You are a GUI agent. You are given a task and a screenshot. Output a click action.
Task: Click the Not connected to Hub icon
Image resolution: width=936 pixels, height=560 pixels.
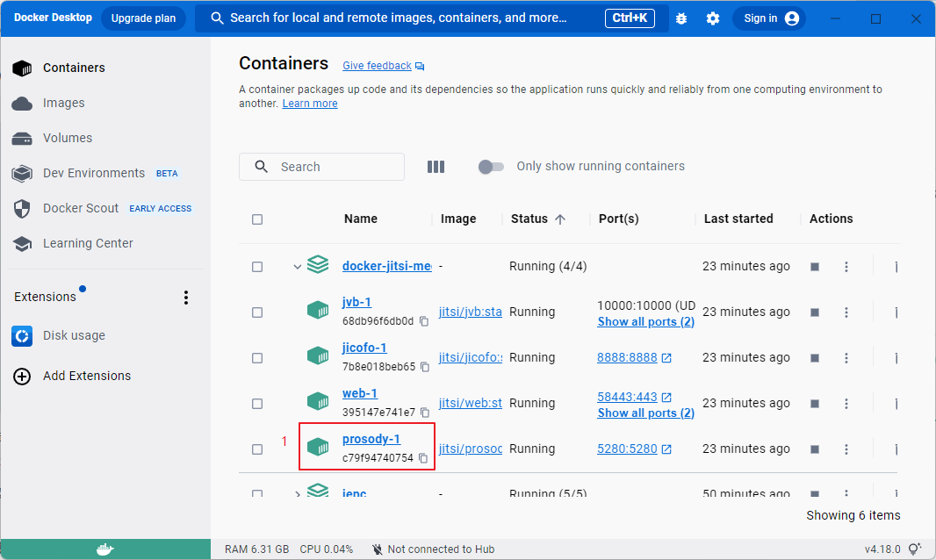click(x=378, y=549)
